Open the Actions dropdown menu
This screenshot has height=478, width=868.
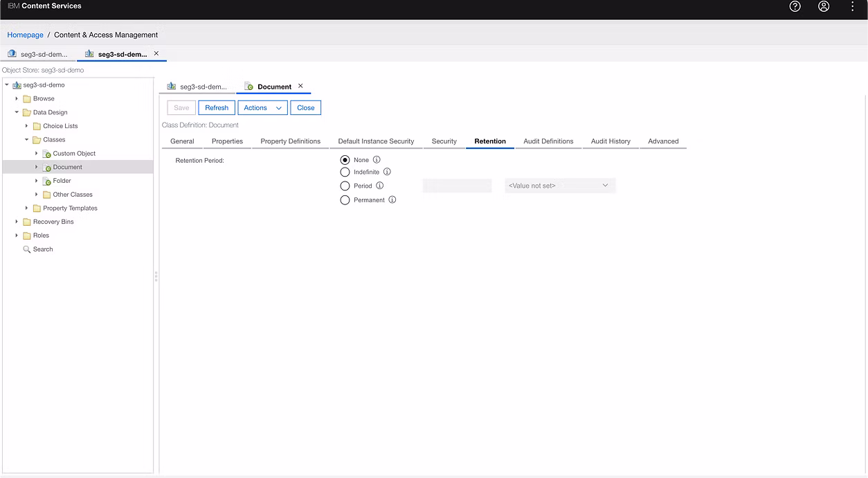(262, 107)
